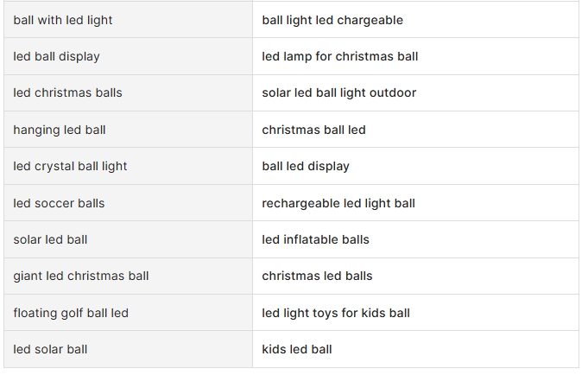Select 'ball light led chargeable' text
Screen dimensions: 588x375
tap(332, 20)
